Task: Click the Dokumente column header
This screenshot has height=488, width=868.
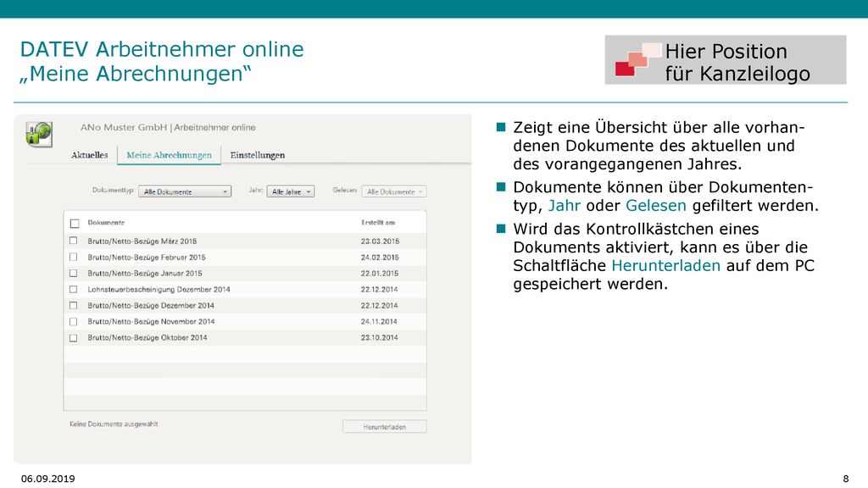Action: [x=106, y=223]
